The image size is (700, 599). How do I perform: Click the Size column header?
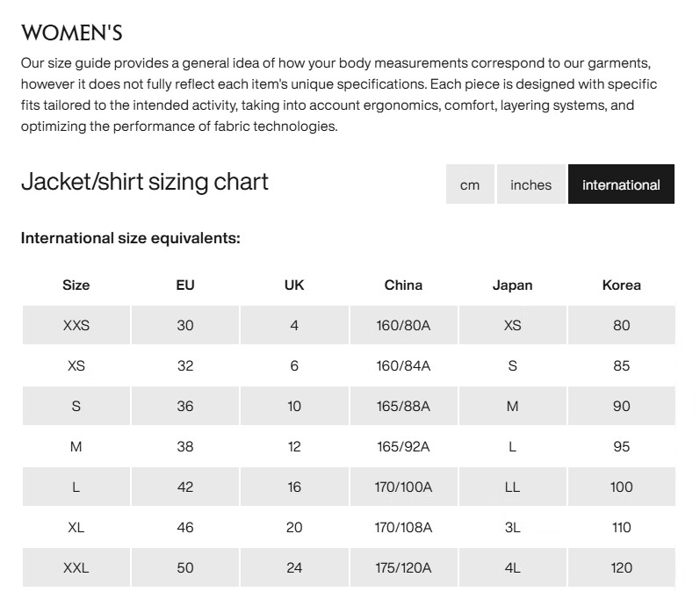tap(76, 285)
